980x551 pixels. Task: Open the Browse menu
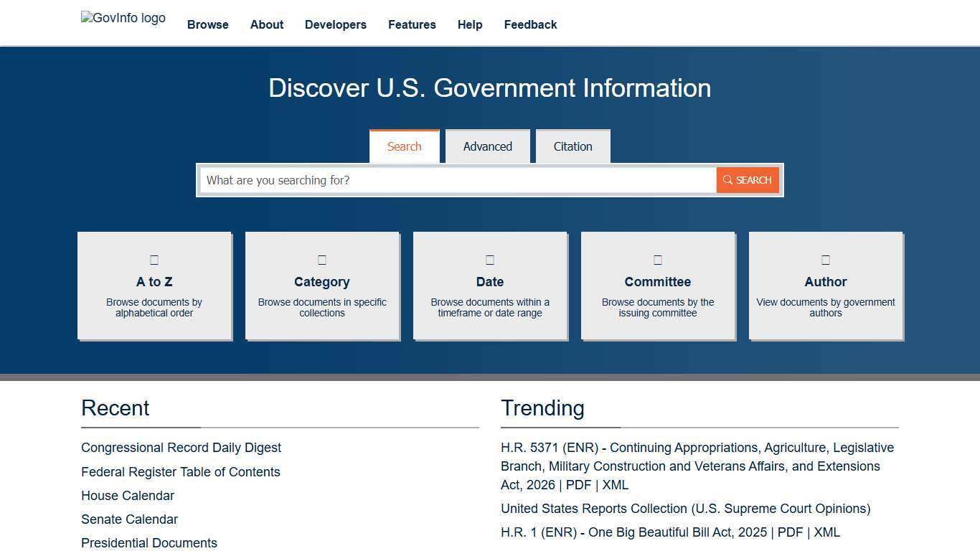(x=207, y=24)
